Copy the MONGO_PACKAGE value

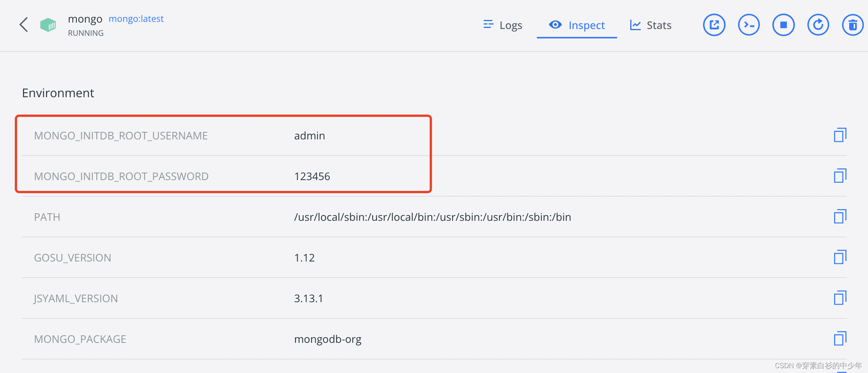pyautogui.click(x=840, y=339)
